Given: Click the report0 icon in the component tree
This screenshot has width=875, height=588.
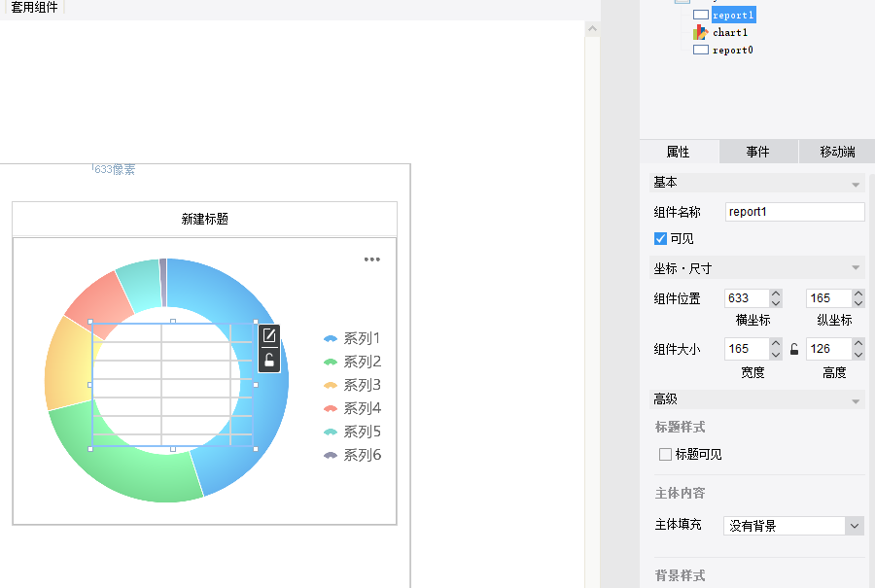Looking at the screenshot, I should (x=700, y=50).
